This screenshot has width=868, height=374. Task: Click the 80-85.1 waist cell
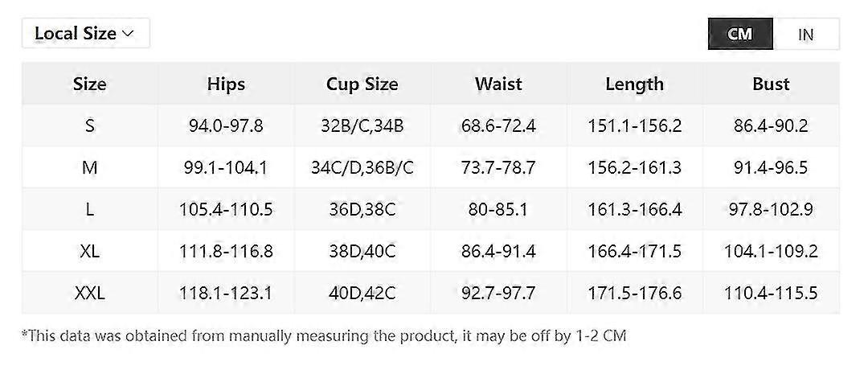498,209
